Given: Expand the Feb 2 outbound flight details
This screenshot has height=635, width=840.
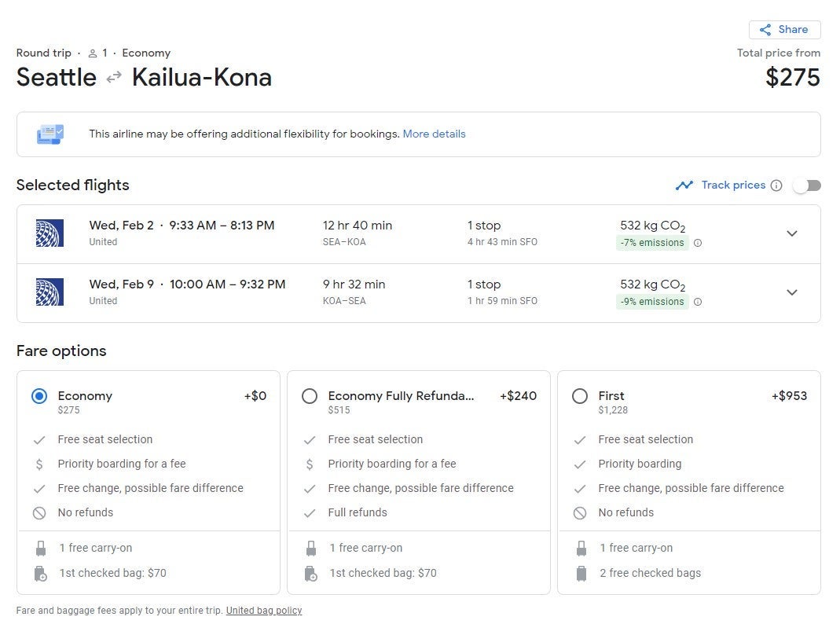Looking at the screenshot, I should (792, 233).
